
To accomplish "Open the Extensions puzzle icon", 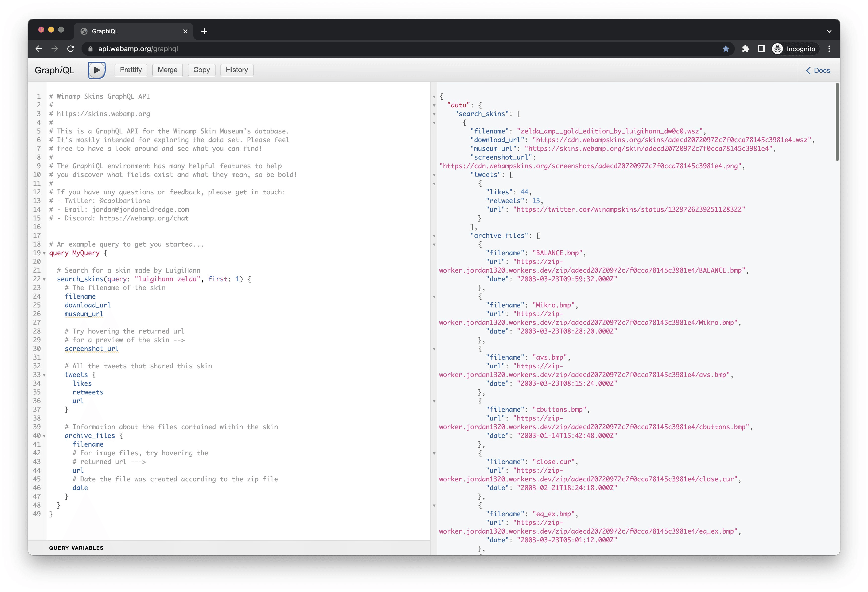I will pyautogui.click(x=745, y=49).
